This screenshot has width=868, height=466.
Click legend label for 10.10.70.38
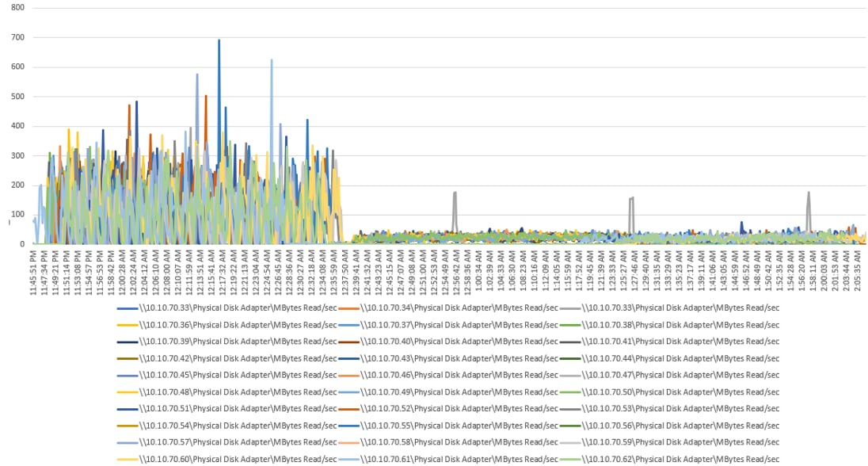coord(681,325)
